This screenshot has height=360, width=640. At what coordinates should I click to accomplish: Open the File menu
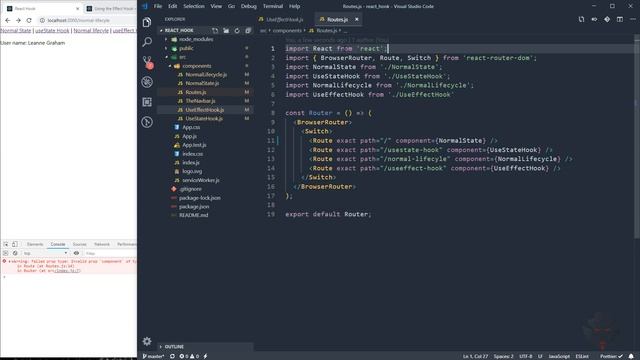coord(158,6)
